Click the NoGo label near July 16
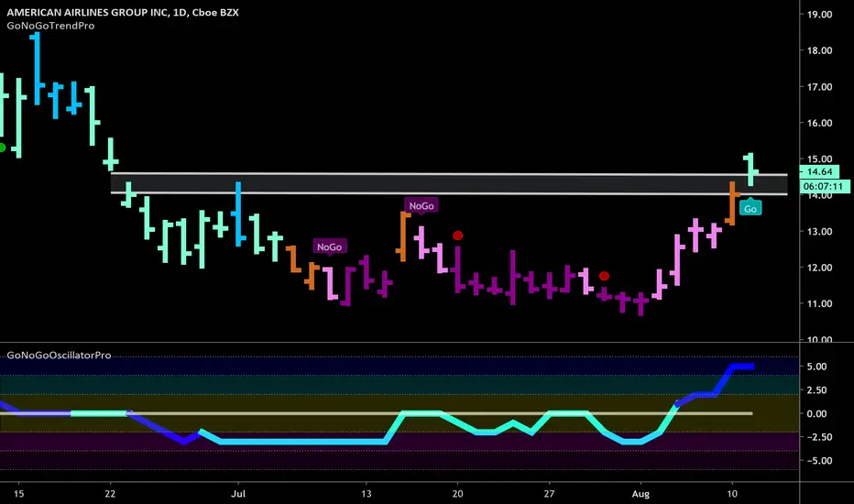The image size is (854, 504). [422, 205]
